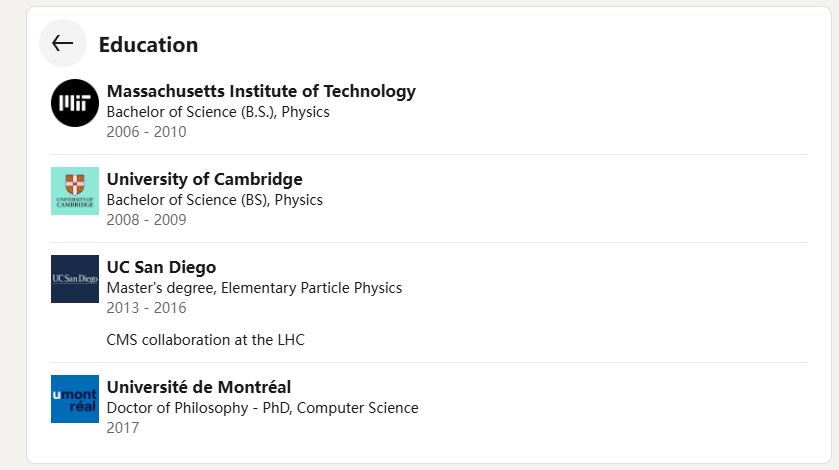839x470 pixels.
Task: Select Bachelor of Science (B.S.), Physics text
Action: click(218, 112)
